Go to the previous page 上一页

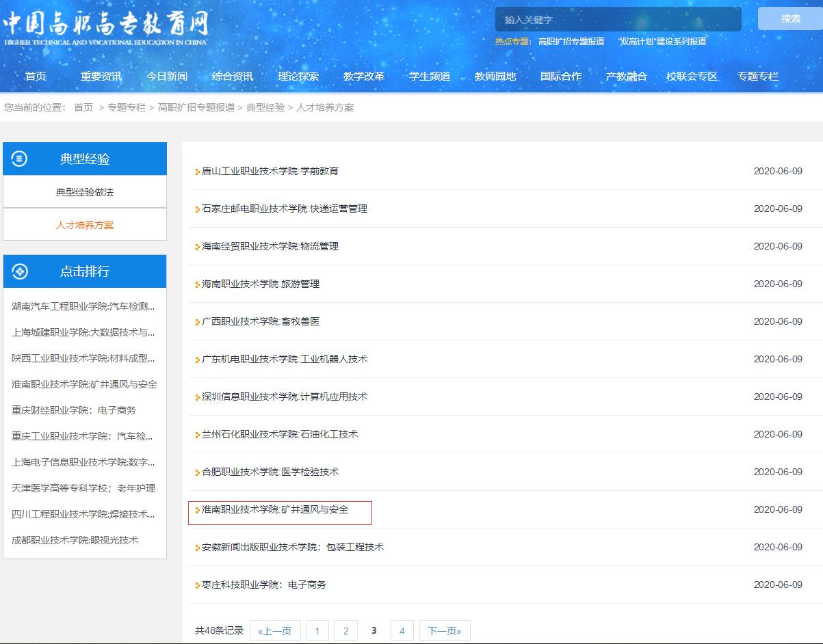click(275, 631)
